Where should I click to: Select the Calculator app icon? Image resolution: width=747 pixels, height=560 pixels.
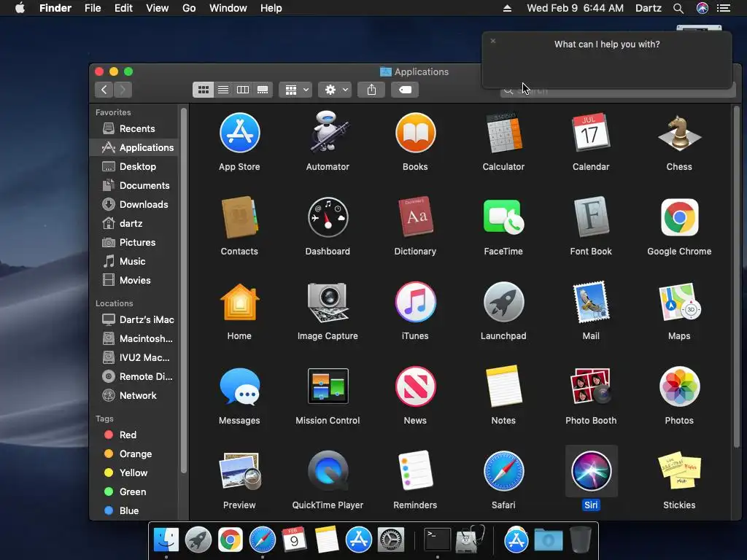point(503,133)
